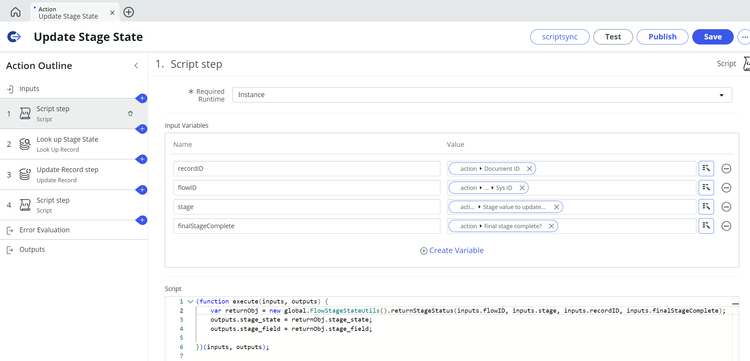Open data pill picker for stage variable

[706, 207]
